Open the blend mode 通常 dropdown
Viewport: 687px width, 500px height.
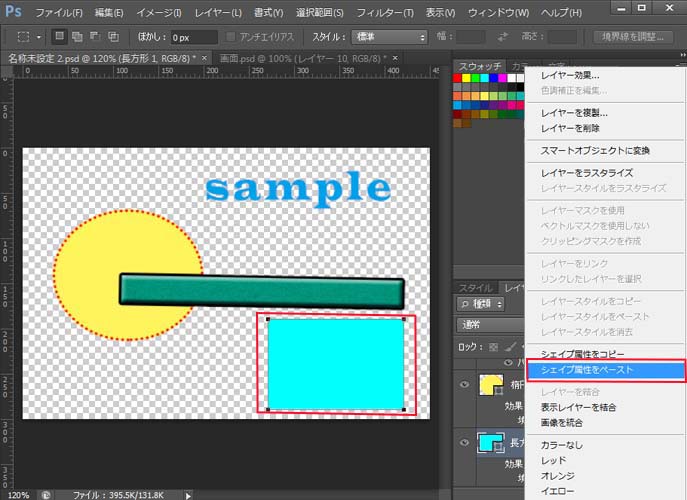[491, 325]
